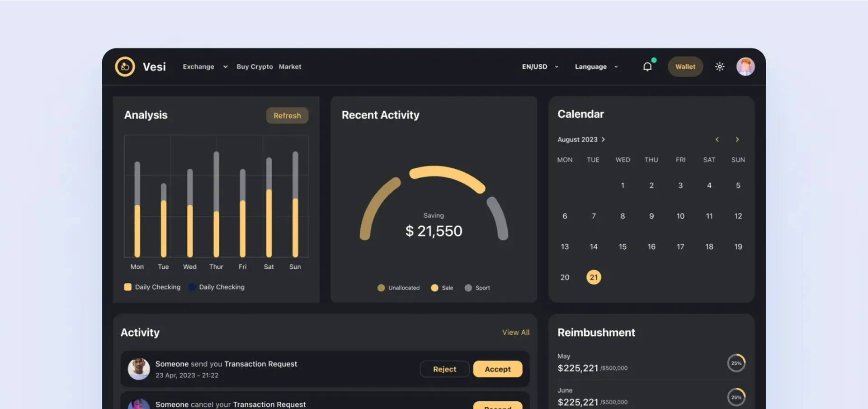Select August 15 in calendar
This screenshot has width=868, height=409.
(623, 247)
